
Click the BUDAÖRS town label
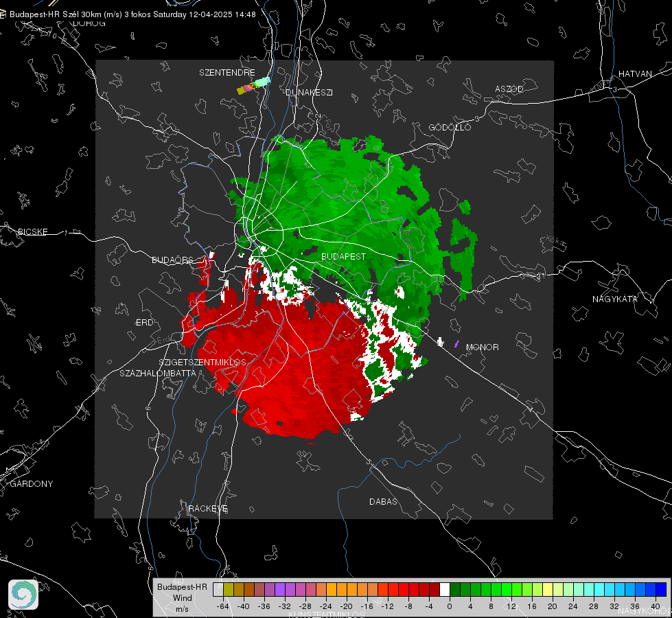click(172, 260)
